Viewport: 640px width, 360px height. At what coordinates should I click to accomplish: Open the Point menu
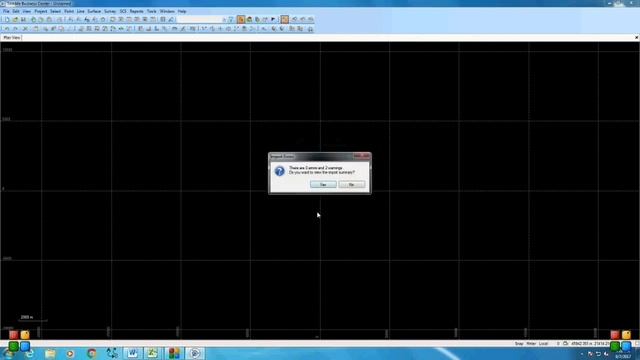pos(69,11)
